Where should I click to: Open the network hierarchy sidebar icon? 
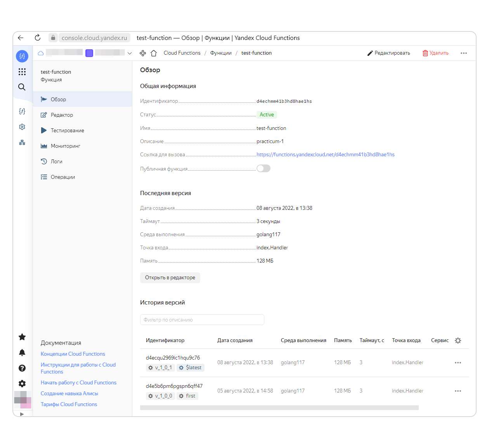pyautogui.click(x=22, y=142)
